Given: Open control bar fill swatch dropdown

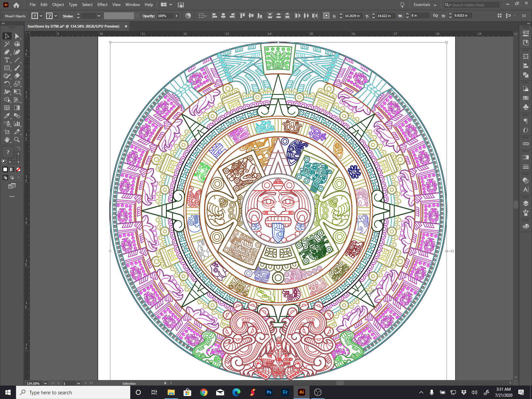Looking at the screenshot, I should coord(41,16).
